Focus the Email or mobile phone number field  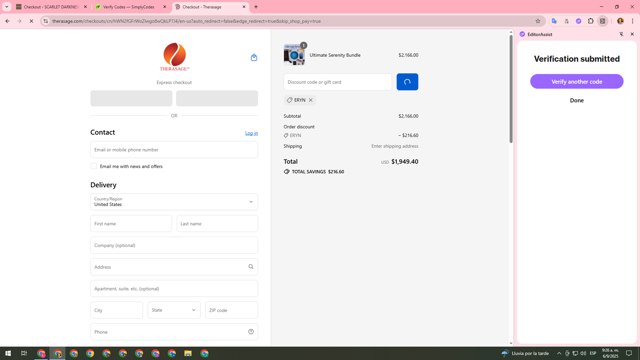point(174,150)
